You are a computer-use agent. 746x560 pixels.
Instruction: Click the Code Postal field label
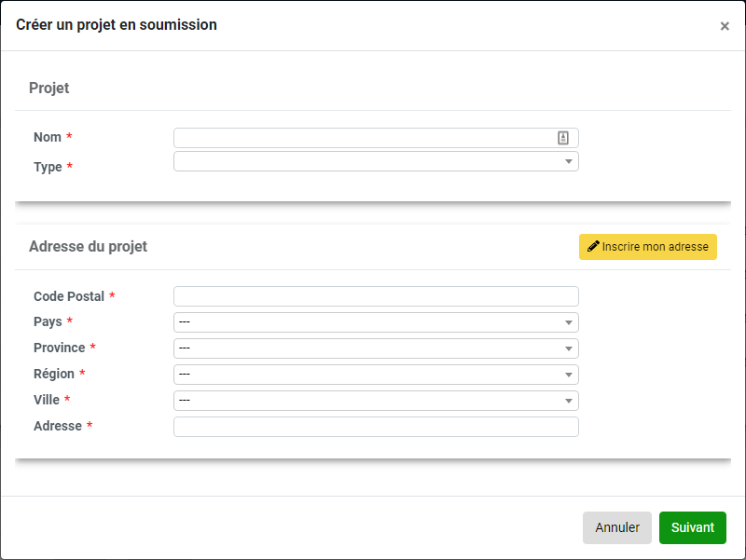click(69, 296)
